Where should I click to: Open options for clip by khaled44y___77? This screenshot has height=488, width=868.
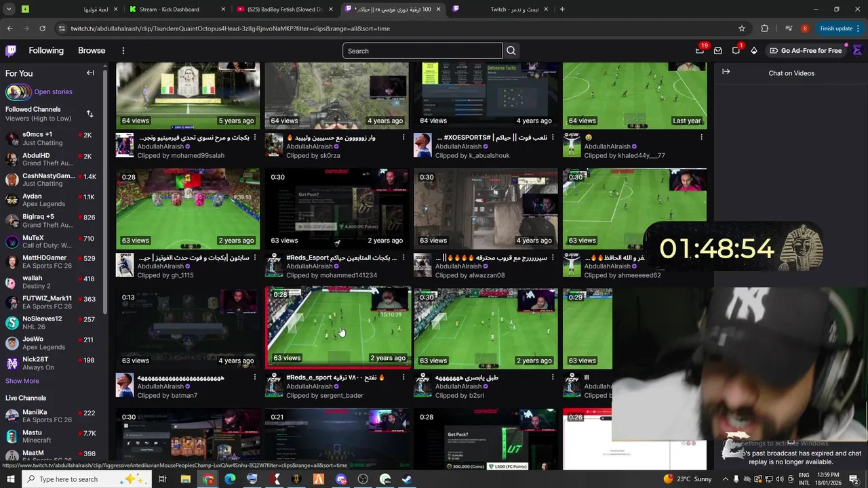coord(701,138)
